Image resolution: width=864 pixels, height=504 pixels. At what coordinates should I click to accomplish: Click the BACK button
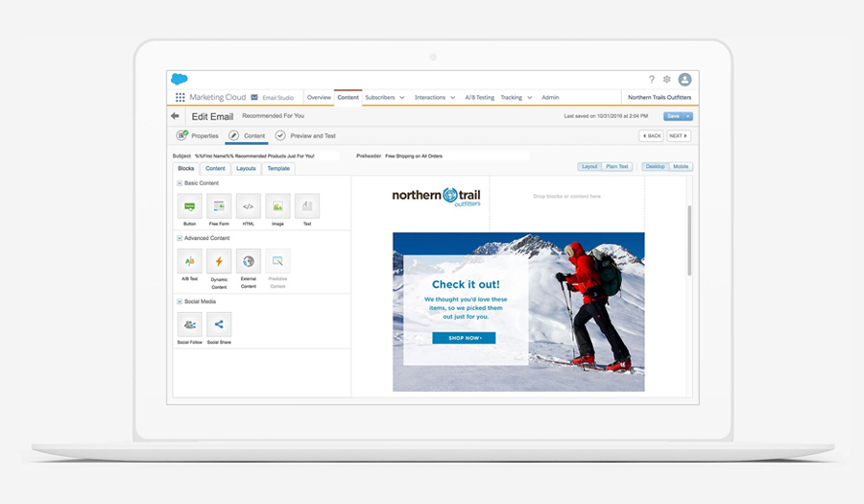651,135
